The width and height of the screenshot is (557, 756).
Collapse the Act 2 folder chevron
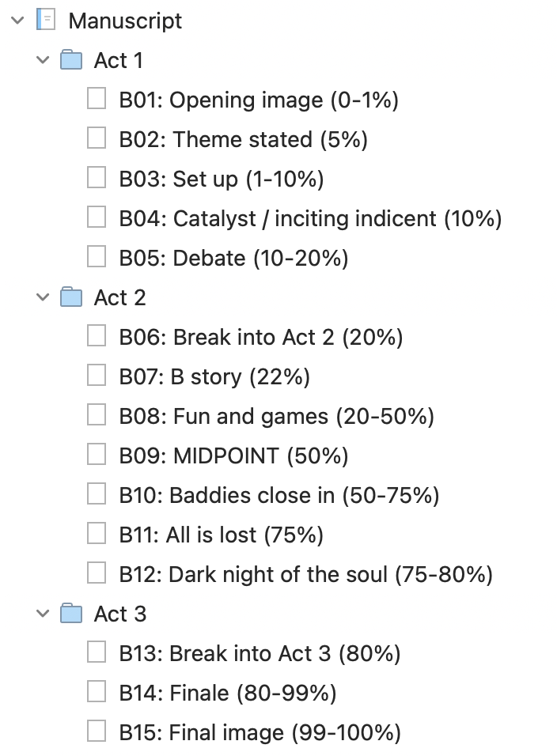click(x=43, y=297)
